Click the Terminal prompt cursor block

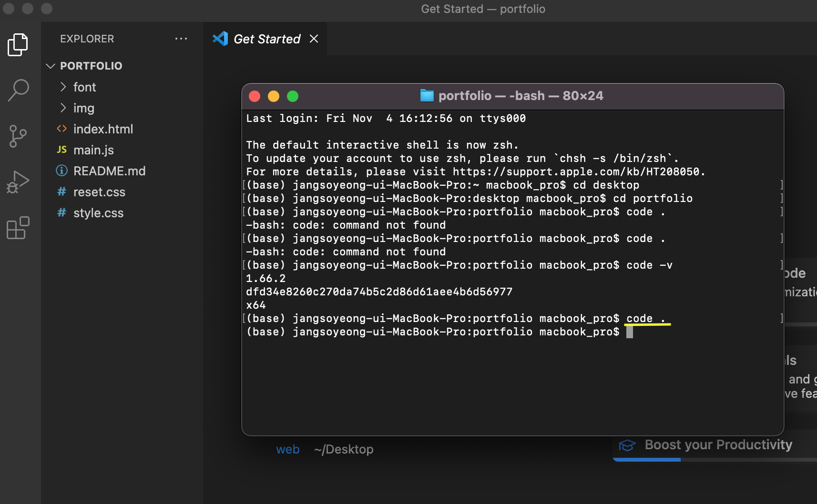tap(630, 332)
